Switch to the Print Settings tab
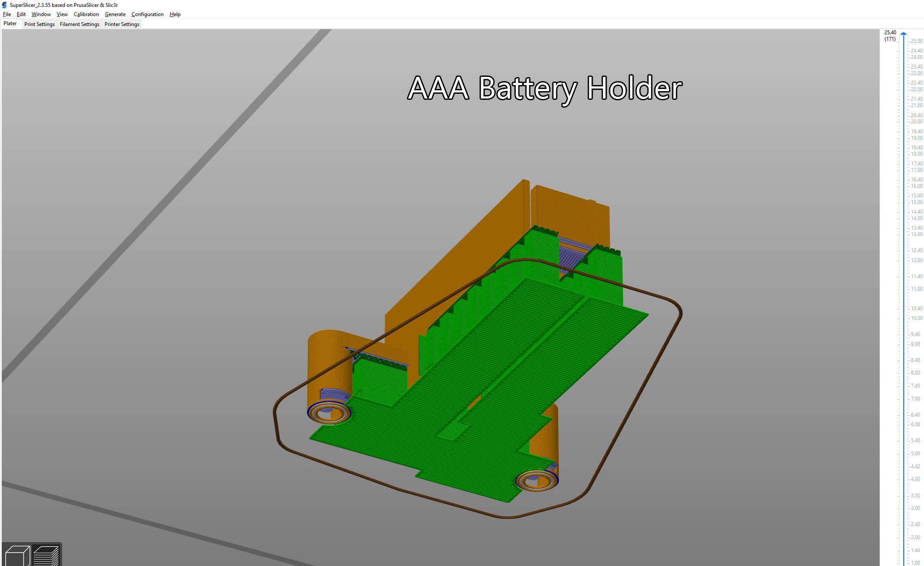 pyautogui.click(x=39, y=24)
